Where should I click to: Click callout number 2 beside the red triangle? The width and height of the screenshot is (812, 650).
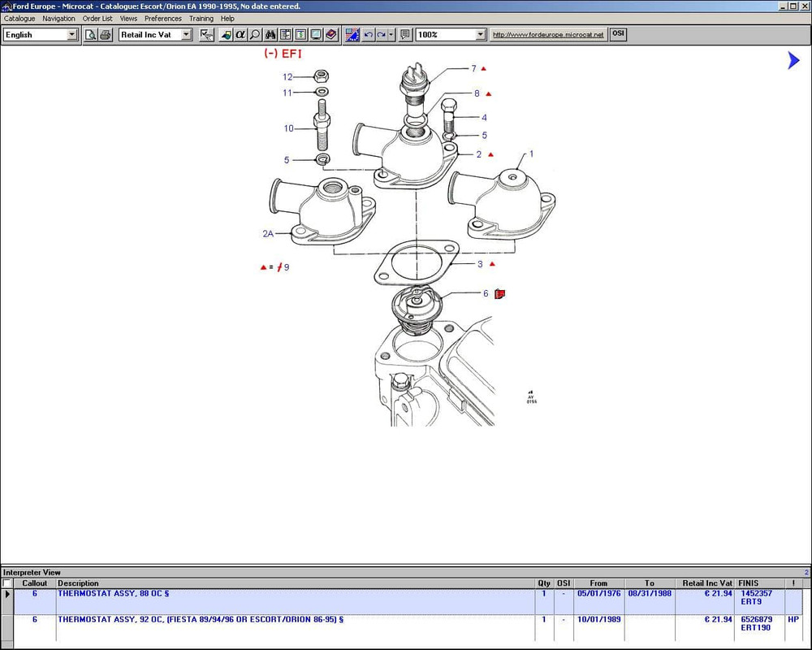(479, 154)
